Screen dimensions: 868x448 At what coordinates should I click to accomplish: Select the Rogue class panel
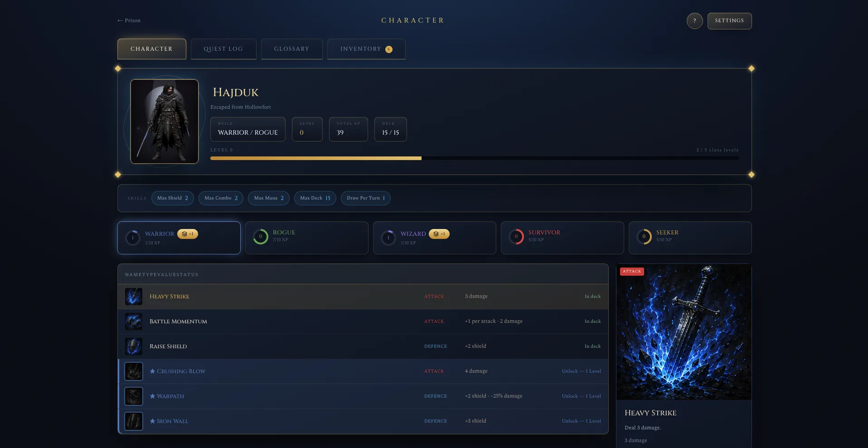(x=307, y=238)
